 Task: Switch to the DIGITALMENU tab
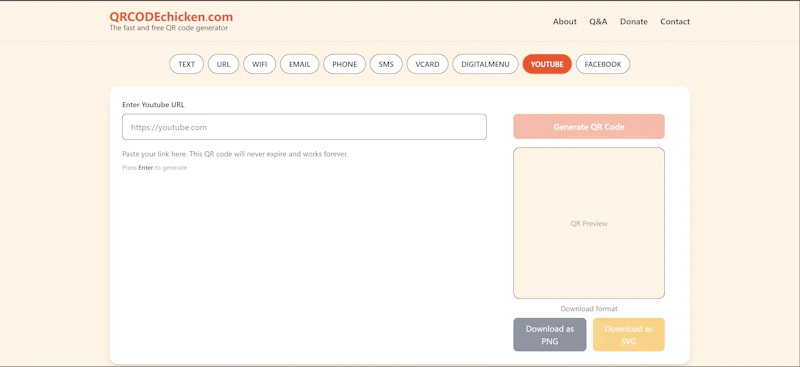485,64
